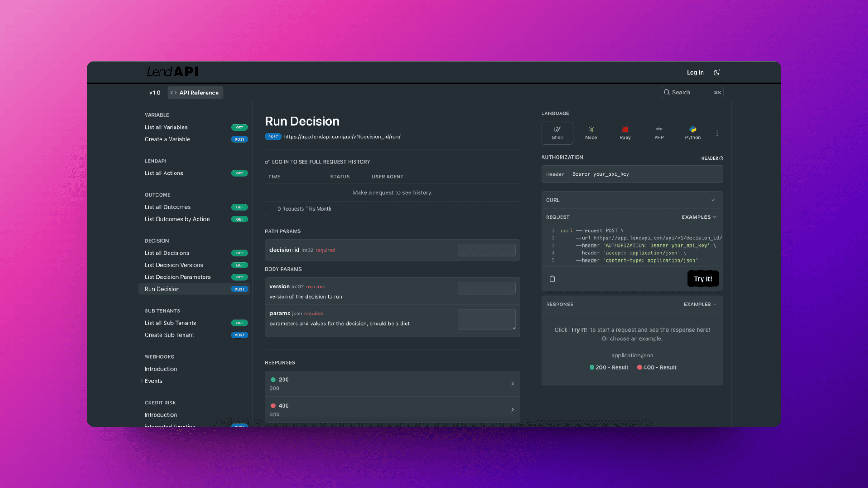Click the Log In link
This screenshot has width=868, height=488.
[695, 72]
